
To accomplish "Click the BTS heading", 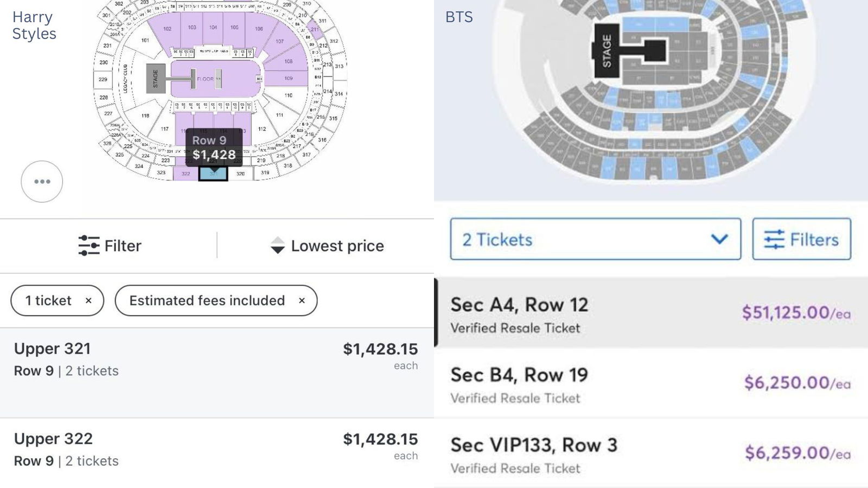I will click(459, 17).
